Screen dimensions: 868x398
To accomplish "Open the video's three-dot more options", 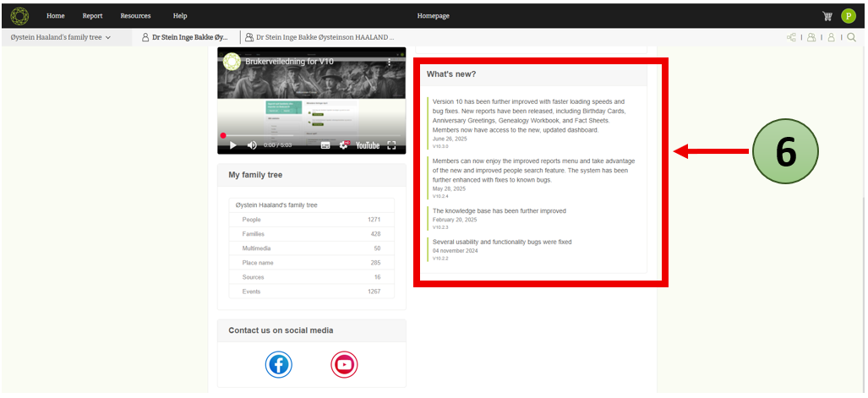I will [x=390, y=62].
